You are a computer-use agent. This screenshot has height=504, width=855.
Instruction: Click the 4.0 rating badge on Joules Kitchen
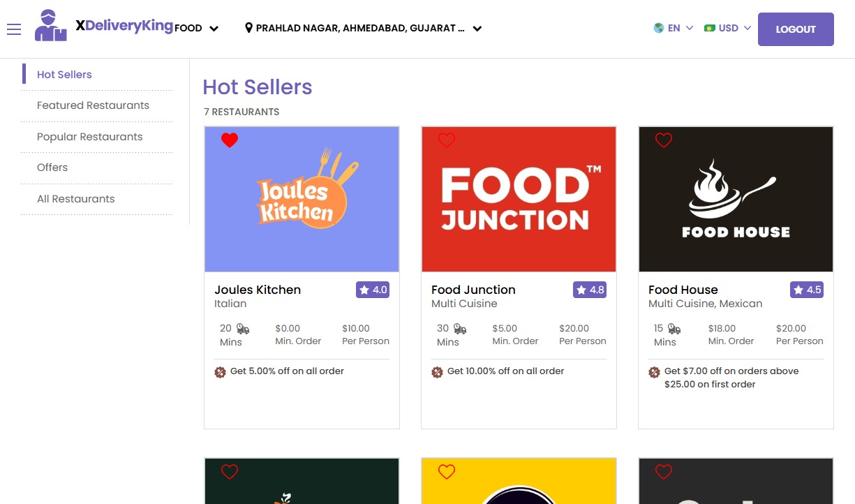[373, 290]
